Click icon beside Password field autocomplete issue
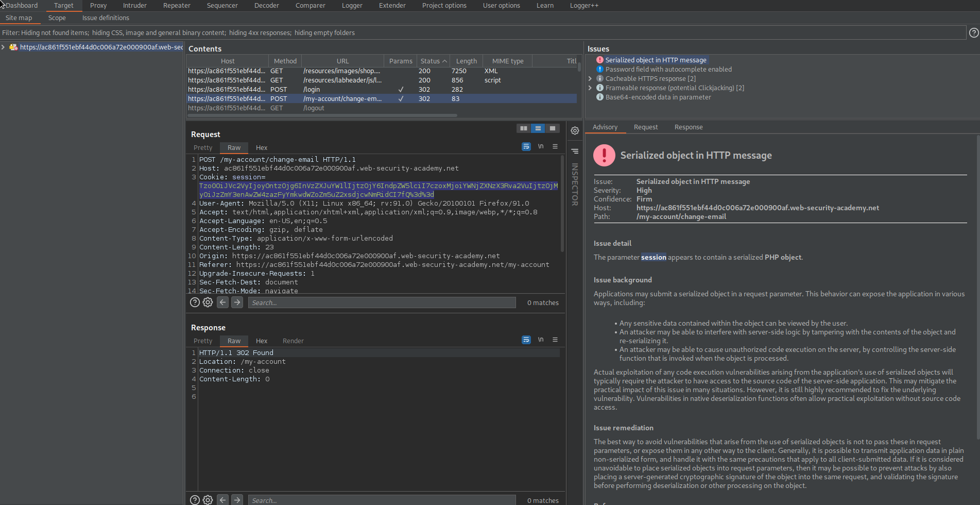The width and height of the screenshot is (980, 505). [599, 69]
